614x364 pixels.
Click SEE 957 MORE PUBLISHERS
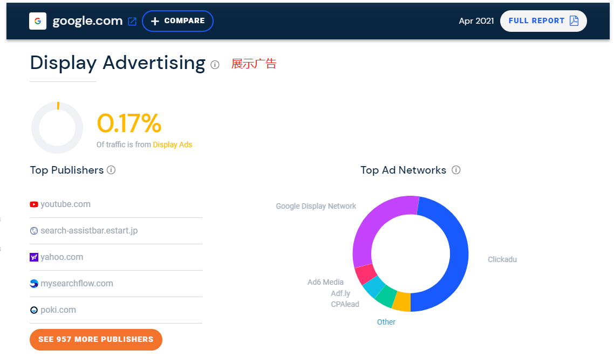coord(95,340)
